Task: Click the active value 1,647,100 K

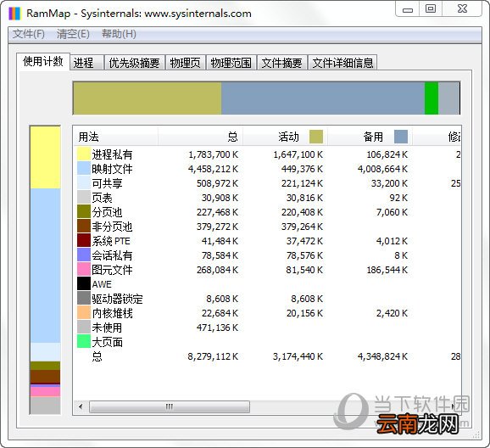Action: click(x=298, y=154)
